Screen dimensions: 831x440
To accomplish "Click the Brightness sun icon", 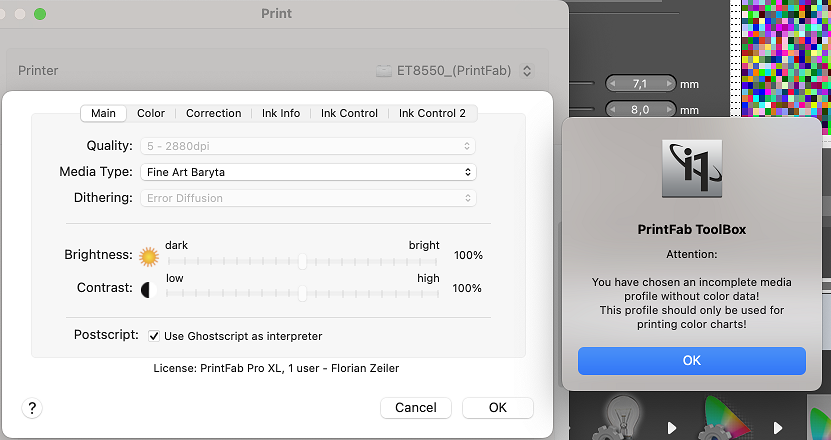I will point(149,256).
